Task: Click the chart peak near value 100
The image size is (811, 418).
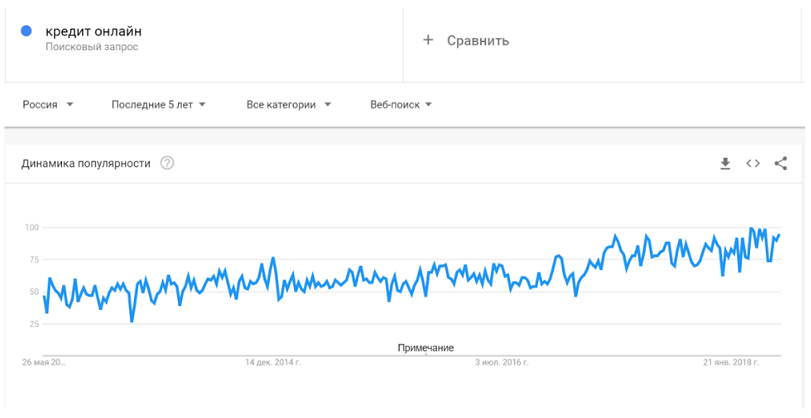Action: 751,228
